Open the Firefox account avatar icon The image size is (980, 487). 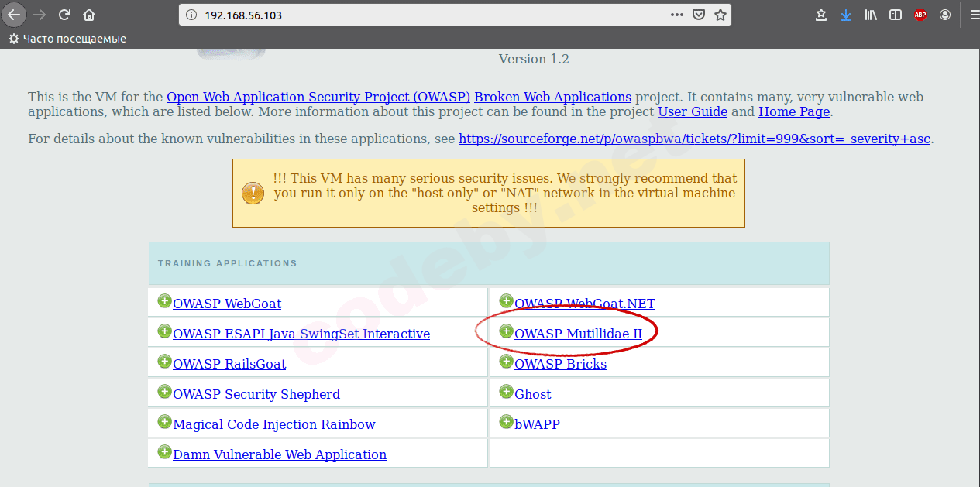tap(945, 15)
